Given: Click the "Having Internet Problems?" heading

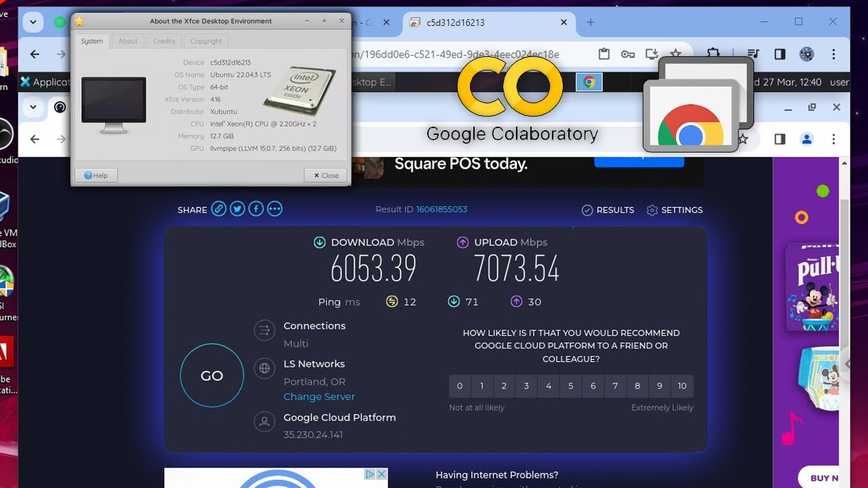Looking at the screenshot, I should [x=497, y=475].
